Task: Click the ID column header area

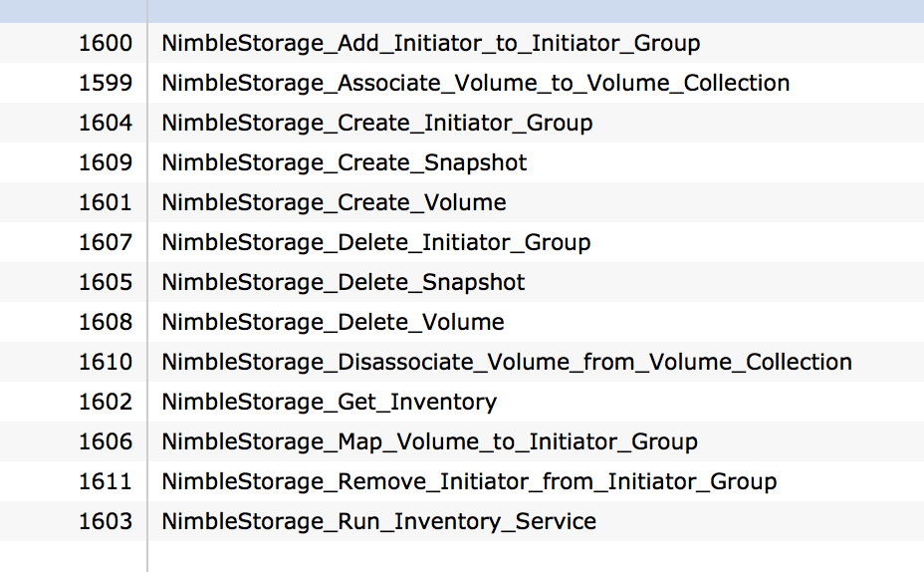Action: [x=73, y=11]
